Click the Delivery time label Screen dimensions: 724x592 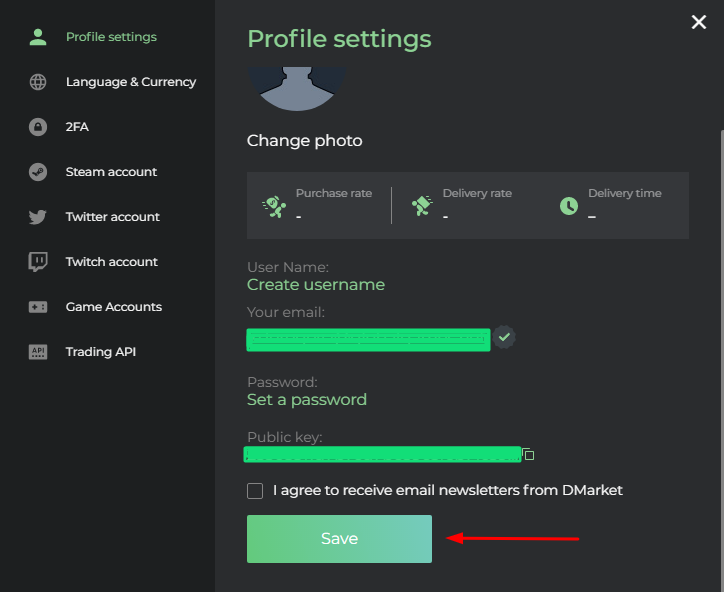(625, 193)
